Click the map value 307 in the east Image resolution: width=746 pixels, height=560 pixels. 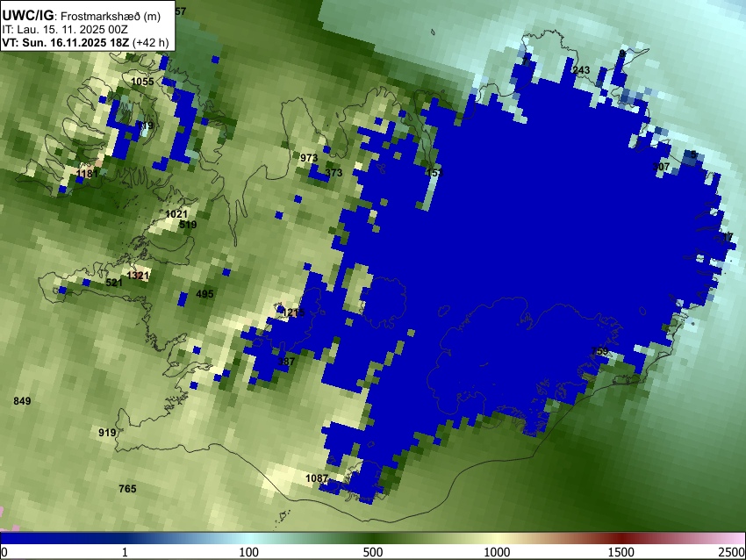tap(662, 167)
